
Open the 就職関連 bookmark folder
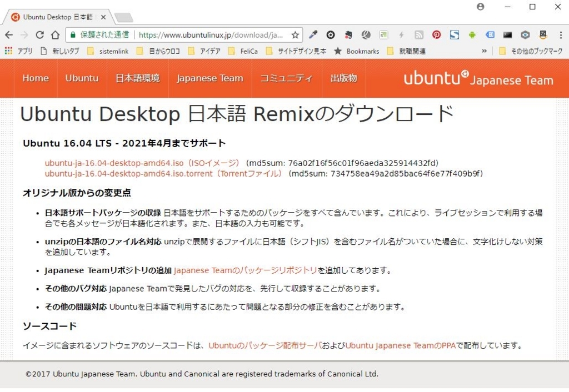point(406,51)
